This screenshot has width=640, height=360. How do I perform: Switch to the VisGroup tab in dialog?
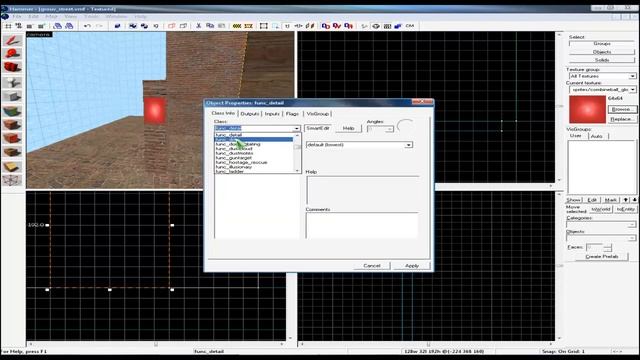click(317, 113)
